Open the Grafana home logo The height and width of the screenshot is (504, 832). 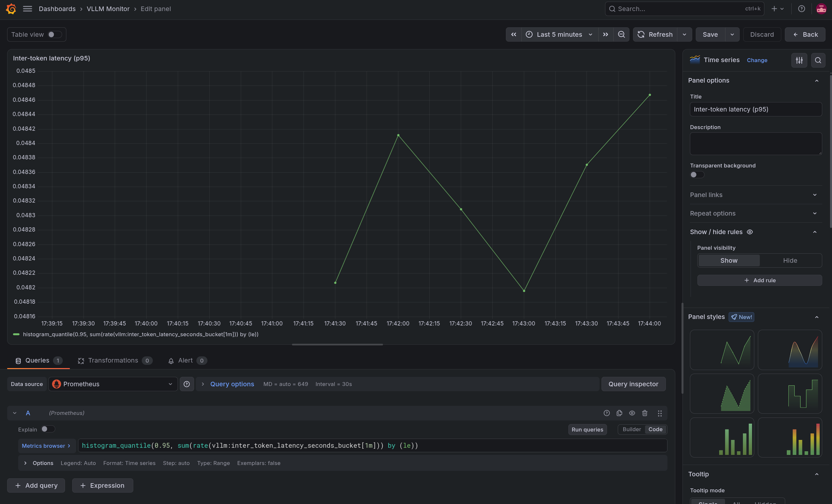point(11,9)
